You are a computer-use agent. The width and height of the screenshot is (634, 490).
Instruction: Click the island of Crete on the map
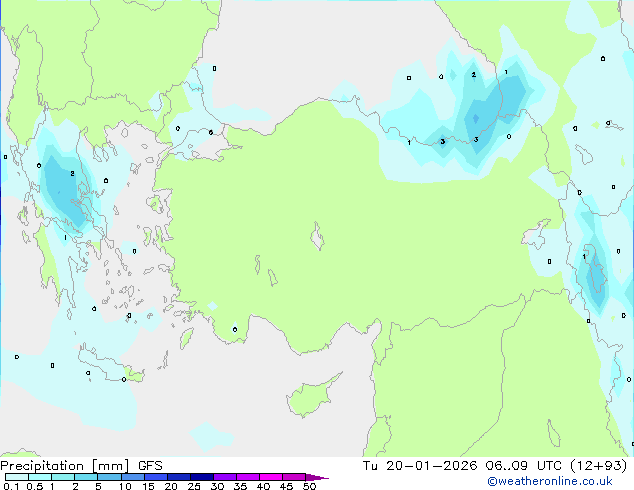tap(110, 365)
